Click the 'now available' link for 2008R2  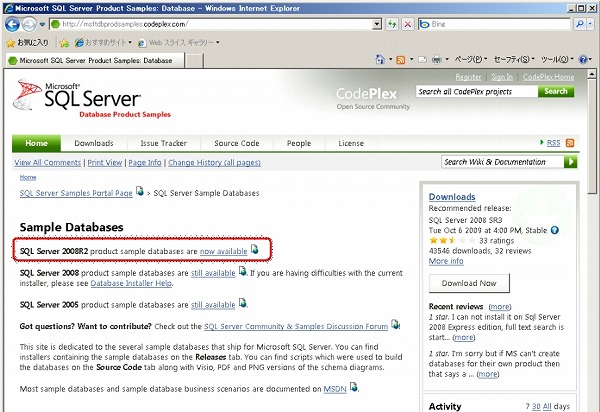point(223,251)
